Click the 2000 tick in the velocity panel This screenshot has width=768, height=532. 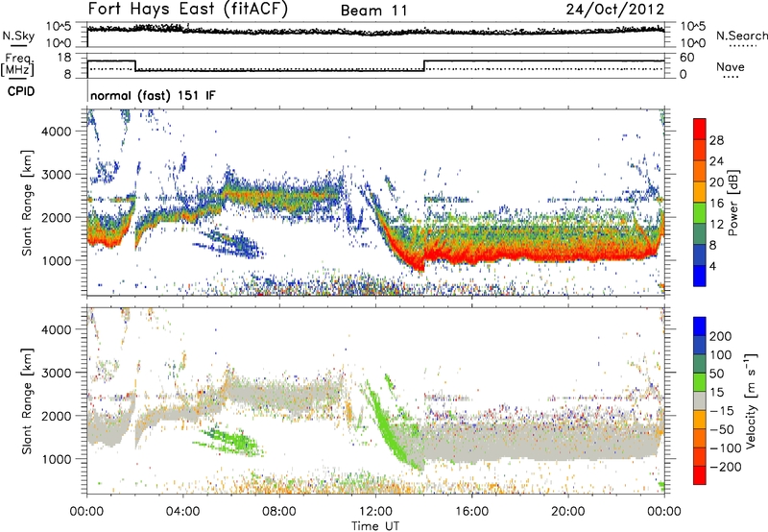click(56, 416)
